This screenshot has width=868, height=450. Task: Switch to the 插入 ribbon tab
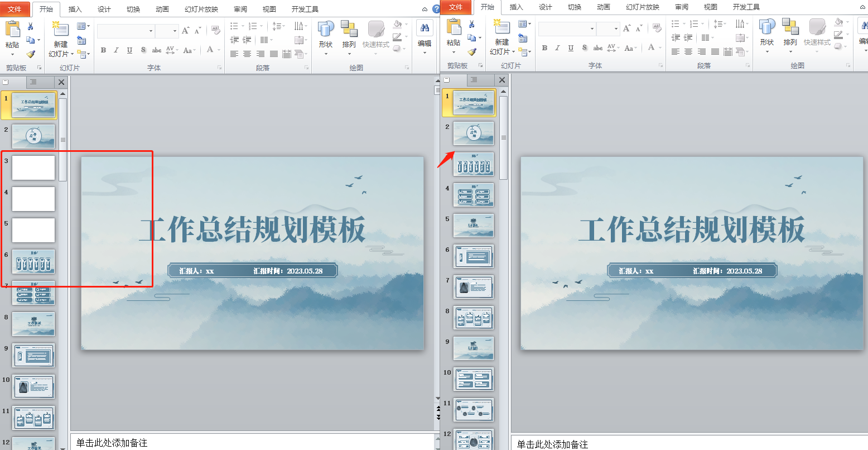click(x=75, y=8)
